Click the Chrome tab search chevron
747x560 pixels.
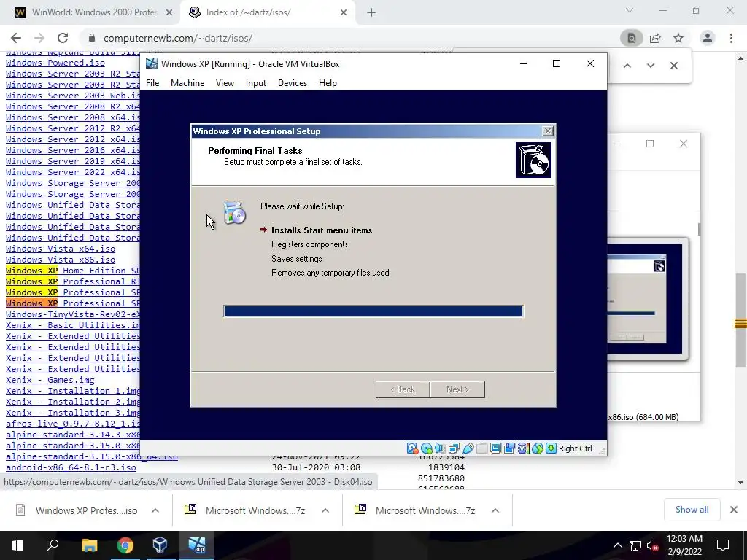(630, 10)
